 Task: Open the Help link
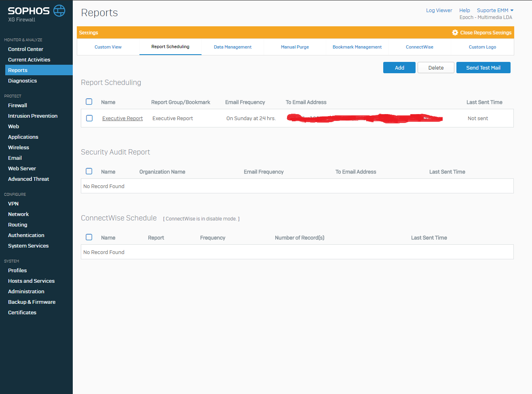pos(464,10)
